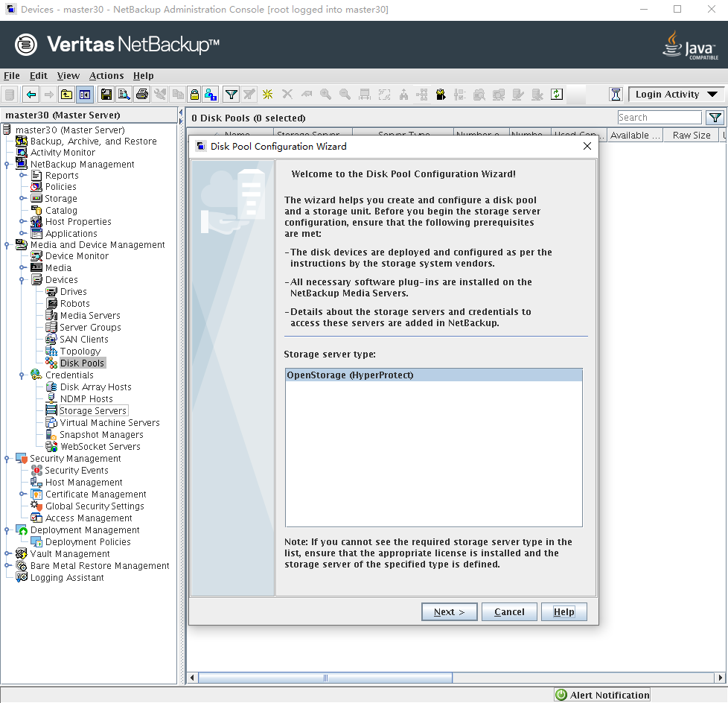Image resolution: width=728 pixels, height=703 pixels.
Task: Collapse the Security Management tree node
Action: click(x=7, y=458)
